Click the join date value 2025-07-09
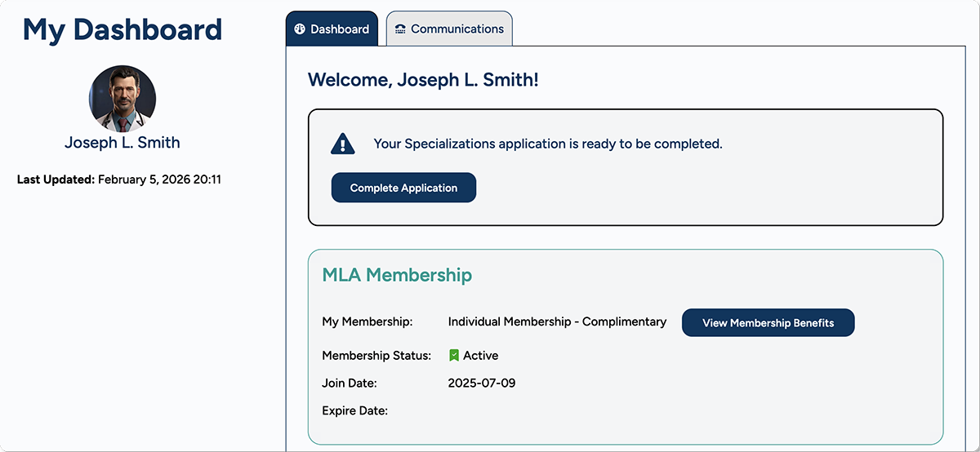Image resolution: width=980 pixels, height=452 pixels. 482,383
